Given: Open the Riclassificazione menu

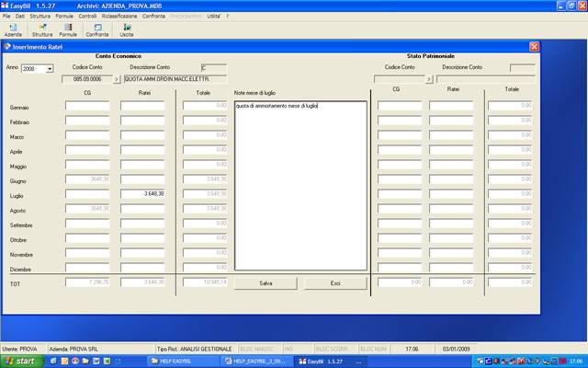Looking at the screenshot, I should pyautogui.click(x=119, y=17).
